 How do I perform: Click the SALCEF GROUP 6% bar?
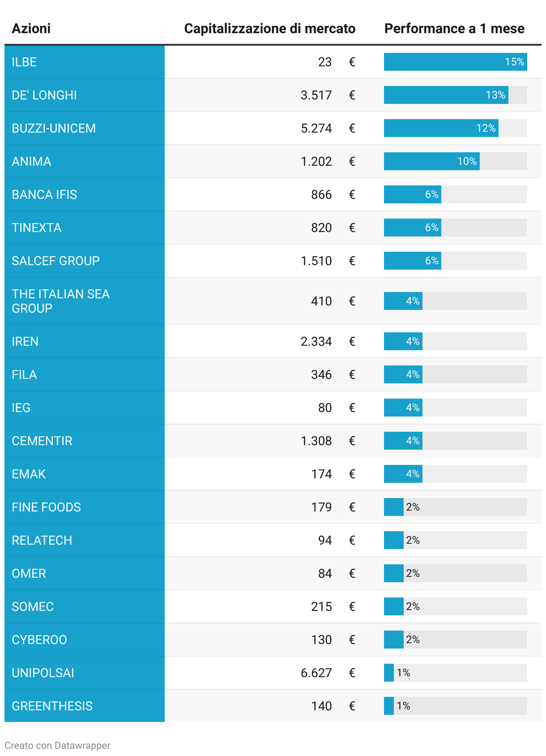click(413, 261)
